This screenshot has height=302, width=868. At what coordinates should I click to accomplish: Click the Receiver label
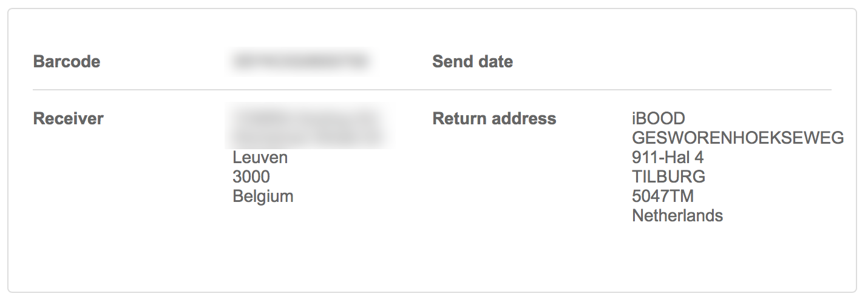click(x=68, y=119)
